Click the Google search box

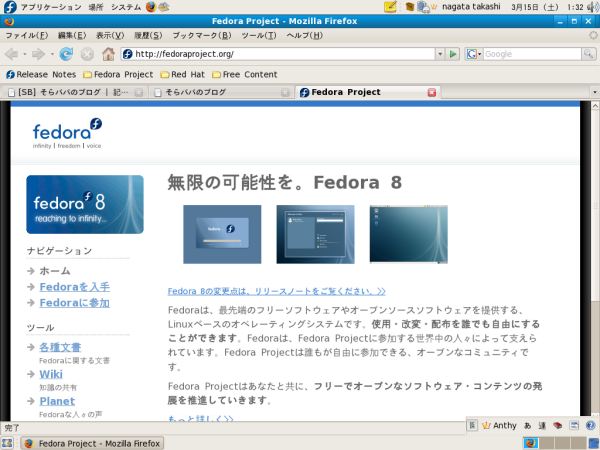point(532,54)
